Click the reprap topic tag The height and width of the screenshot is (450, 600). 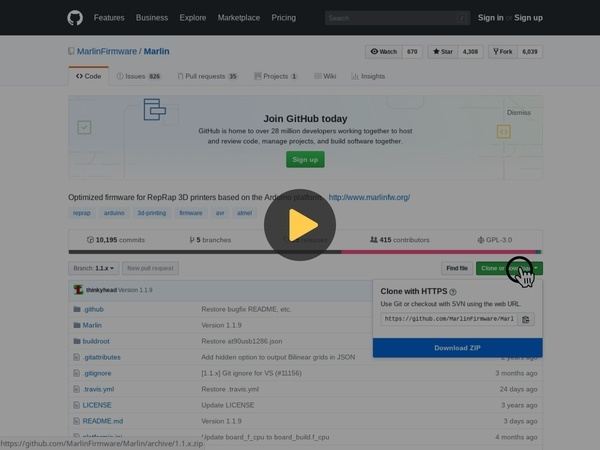click(x=82, y=213)
